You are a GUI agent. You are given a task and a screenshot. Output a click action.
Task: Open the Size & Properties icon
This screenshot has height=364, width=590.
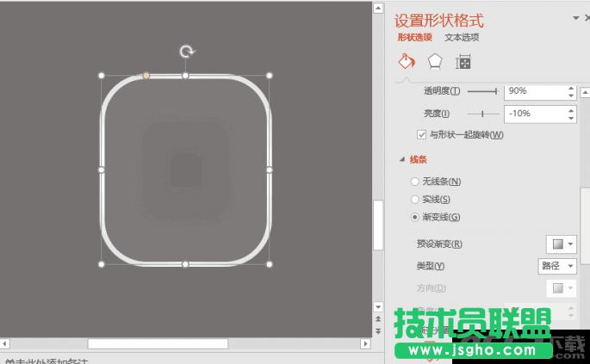[463, 62]
